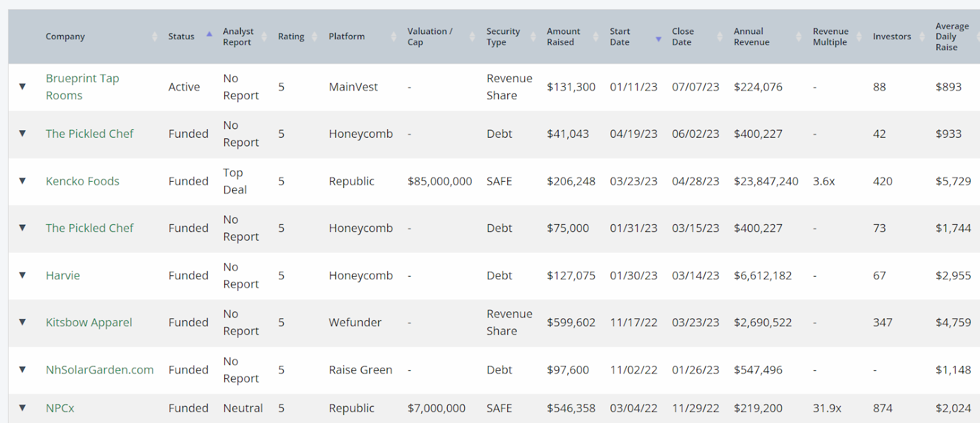
Task: Open the Kitsbow Apparel link
Action: tap(89, 323)
